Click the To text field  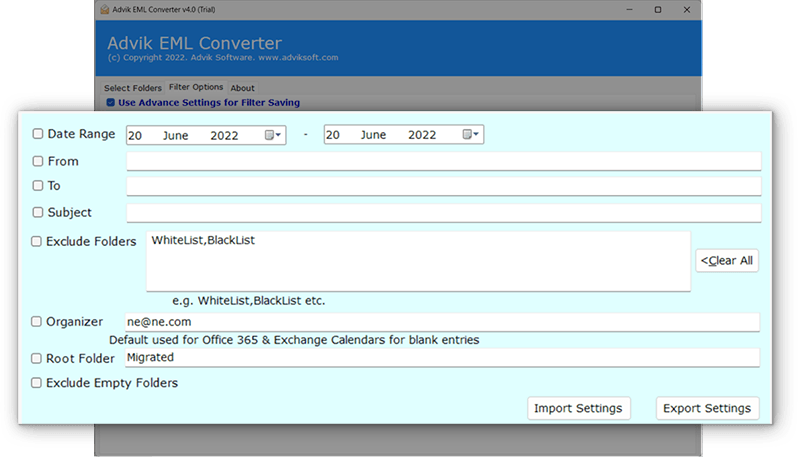[x=444, y=186]
